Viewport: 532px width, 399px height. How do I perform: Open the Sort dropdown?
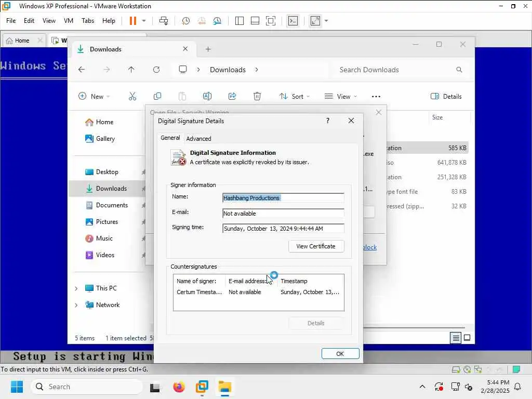[x=294, y=96]
